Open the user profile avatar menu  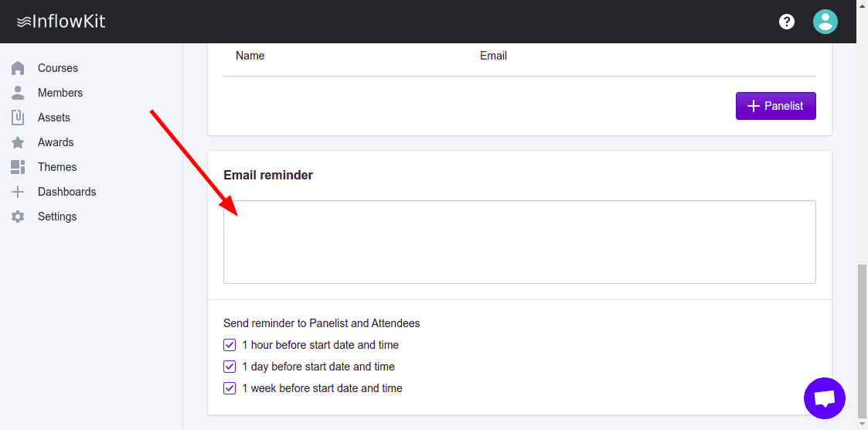825,22
